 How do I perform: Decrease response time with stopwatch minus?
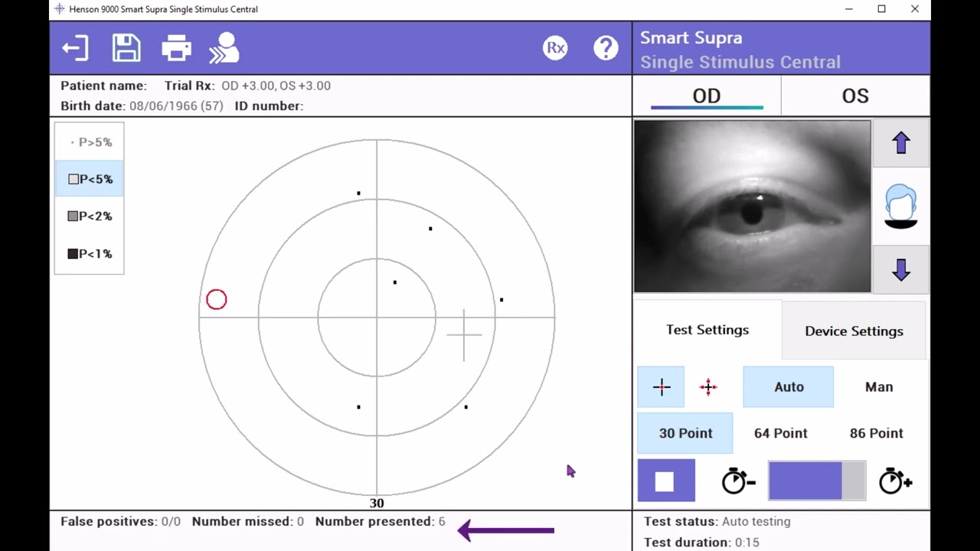738,481
